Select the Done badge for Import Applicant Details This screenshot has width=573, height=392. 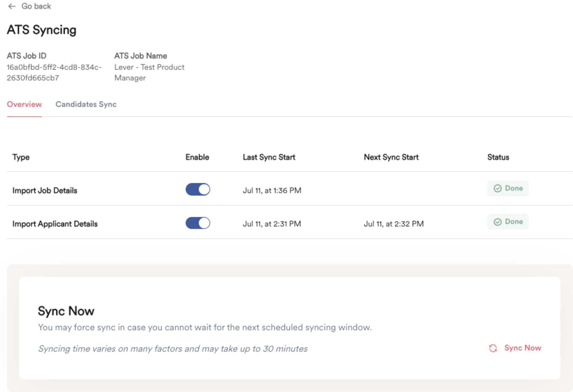(508, 222)
